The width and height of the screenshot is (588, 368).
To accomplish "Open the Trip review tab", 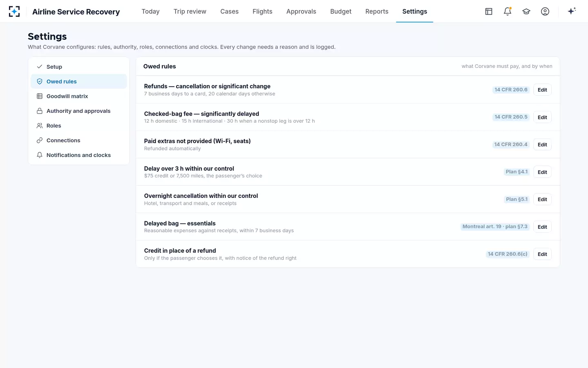I will pos(190,11).
